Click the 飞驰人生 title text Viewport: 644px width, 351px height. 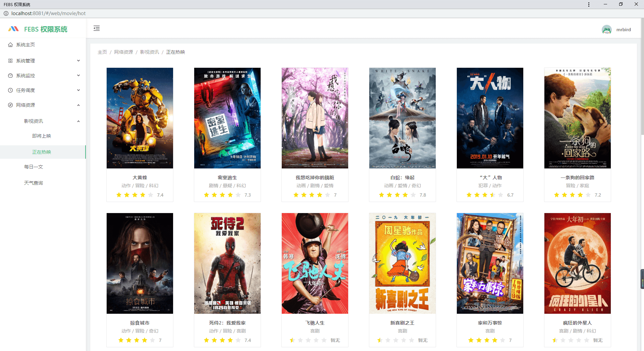pos(315,323)
